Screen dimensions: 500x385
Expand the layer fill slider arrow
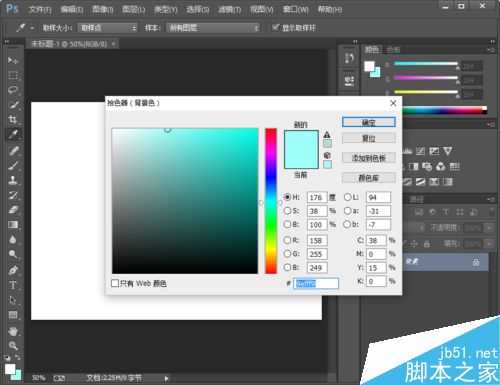(489, 244)
